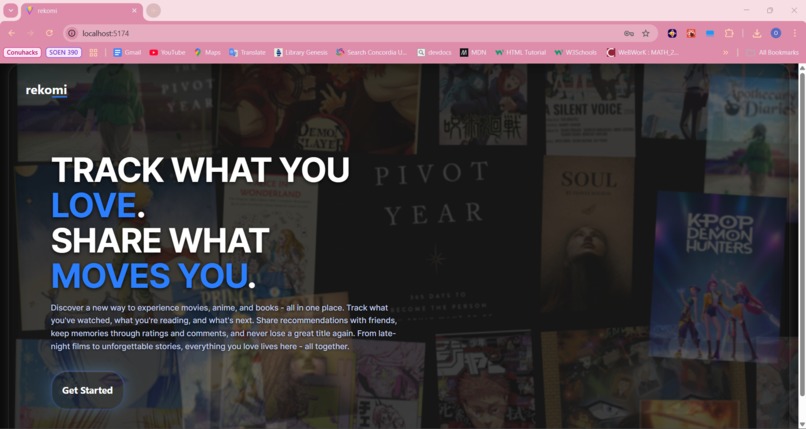The height and width of the screenshot is (429, 806).
Task: Open the Search Concordia U... bookmark
Action: pos(371,52)
